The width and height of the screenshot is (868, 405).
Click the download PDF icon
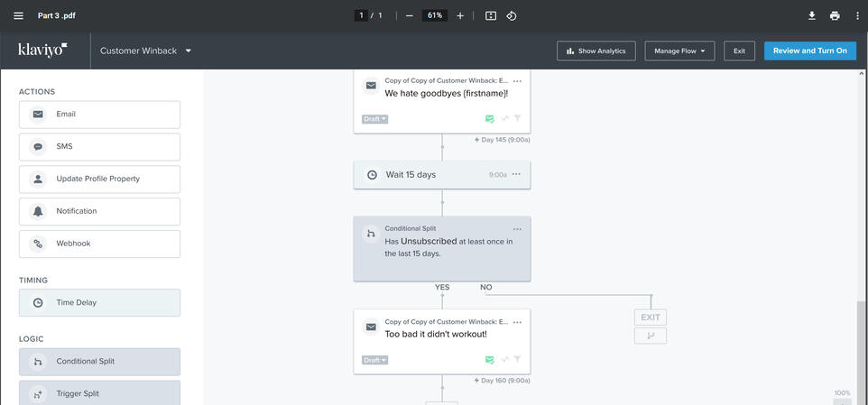click(811, 15)
